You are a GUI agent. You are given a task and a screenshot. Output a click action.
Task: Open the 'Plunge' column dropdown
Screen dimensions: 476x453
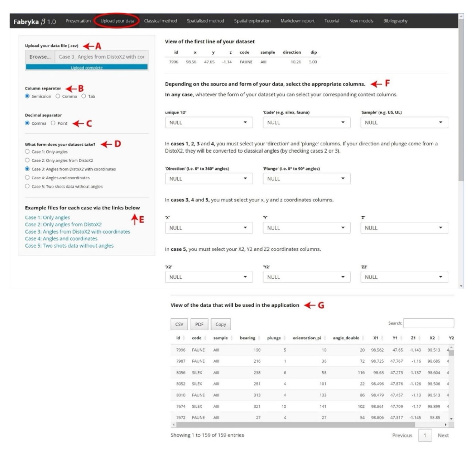click(x=306, y=178)
